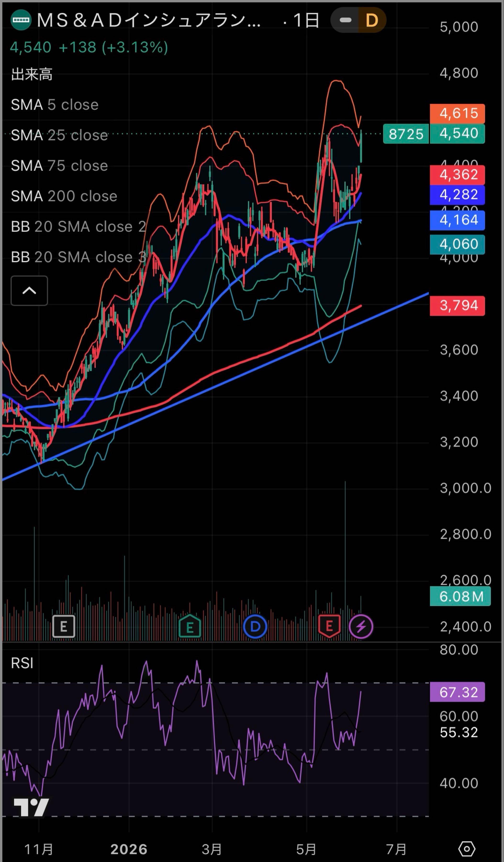Tap the 2026 time axis label
Viewport: 504px width, 862px height.
coord(129,849)
